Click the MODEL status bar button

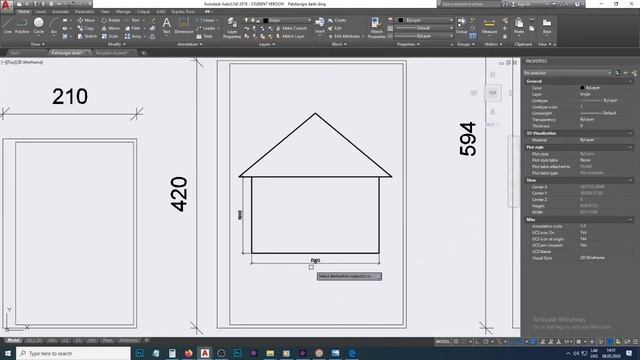pos(442,341)
